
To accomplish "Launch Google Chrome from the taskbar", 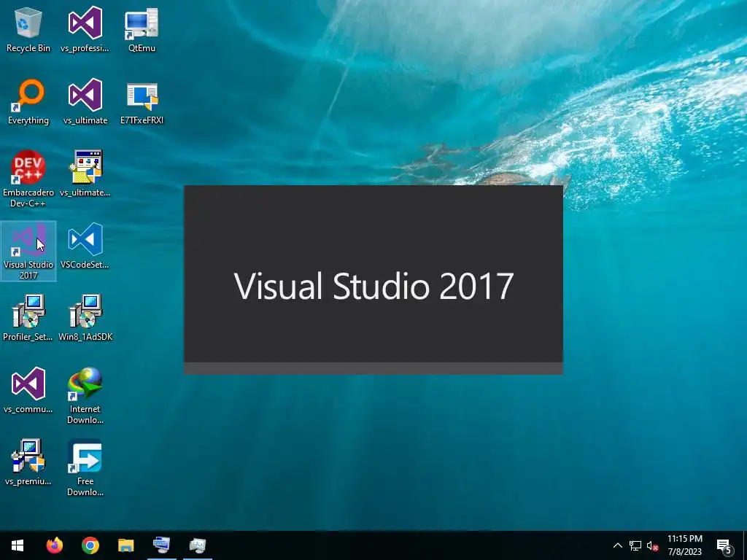I will (90, 545).
